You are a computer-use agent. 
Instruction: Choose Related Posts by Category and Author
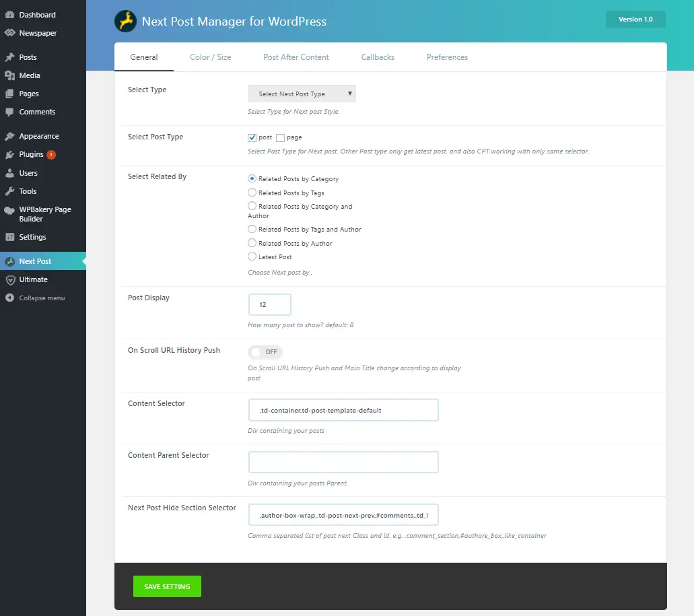tap(252, 206)
